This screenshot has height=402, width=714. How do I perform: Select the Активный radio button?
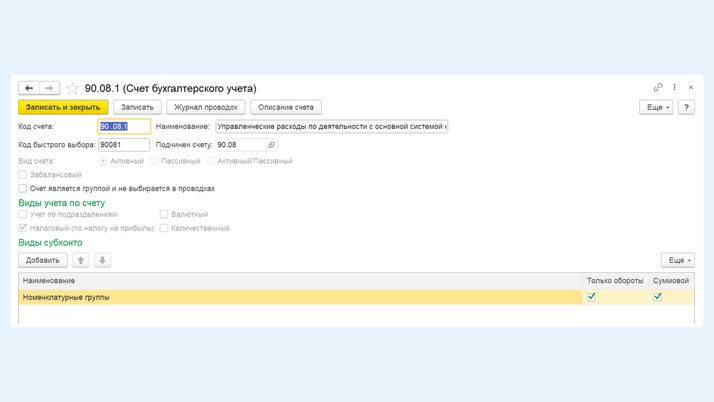[x=103, y=161]
